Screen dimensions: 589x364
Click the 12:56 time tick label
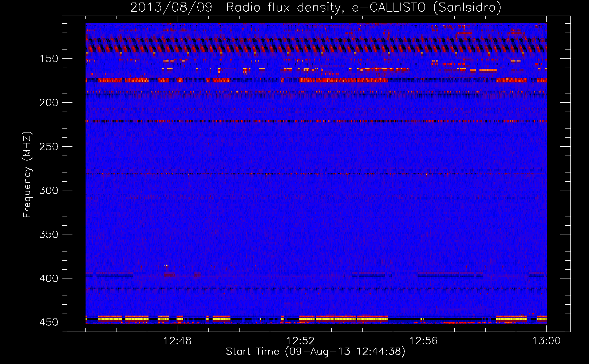point(423,341)
